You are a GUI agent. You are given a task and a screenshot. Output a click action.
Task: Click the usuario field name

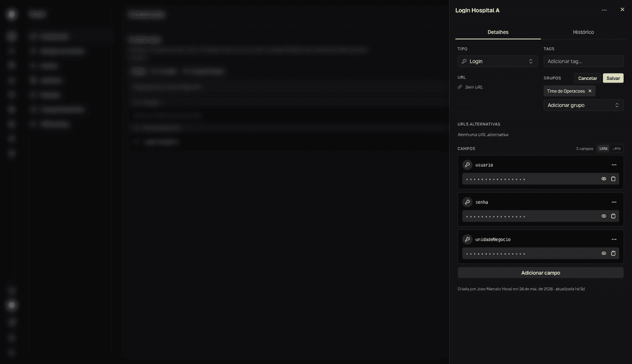pyautogui.click(x=484, y=165)
